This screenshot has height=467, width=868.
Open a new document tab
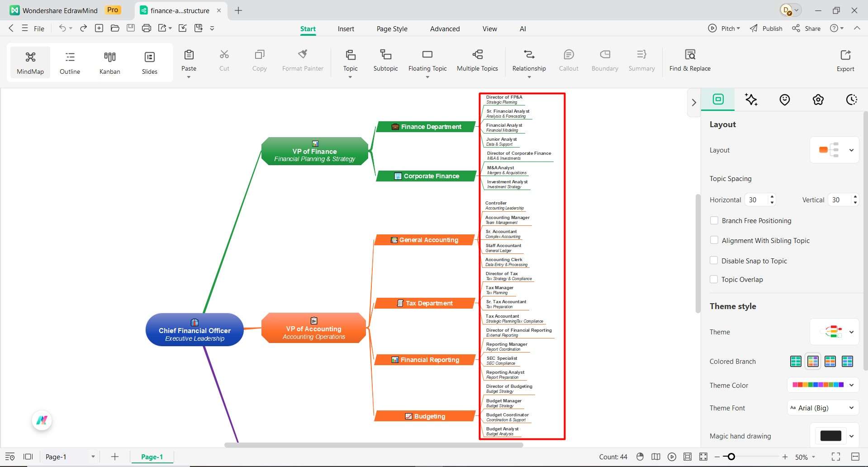tap(238, 10)
